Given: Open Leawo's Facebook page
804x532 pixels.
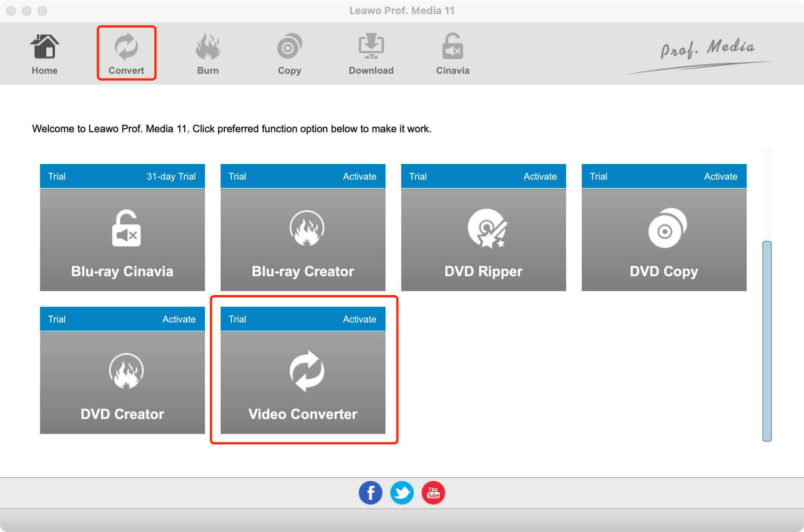Looking at the screenshot, I should [x=370, y=492].
